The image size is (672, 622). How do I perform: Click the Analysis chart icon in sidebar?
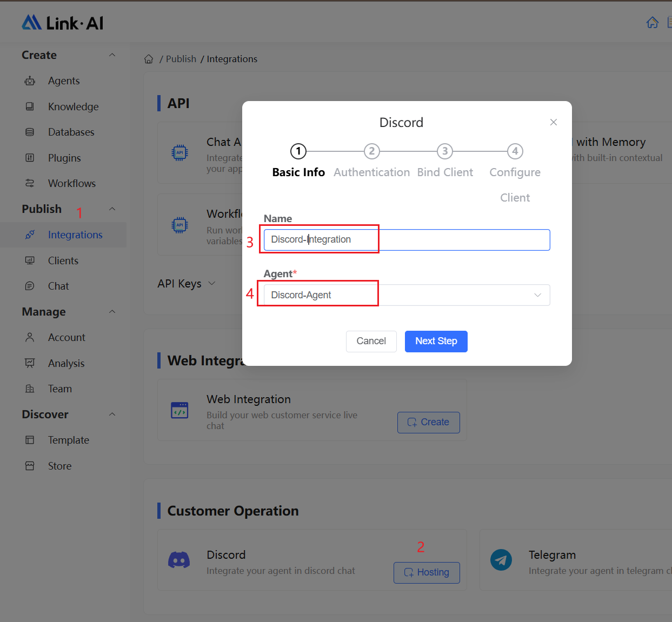(30, 363)
